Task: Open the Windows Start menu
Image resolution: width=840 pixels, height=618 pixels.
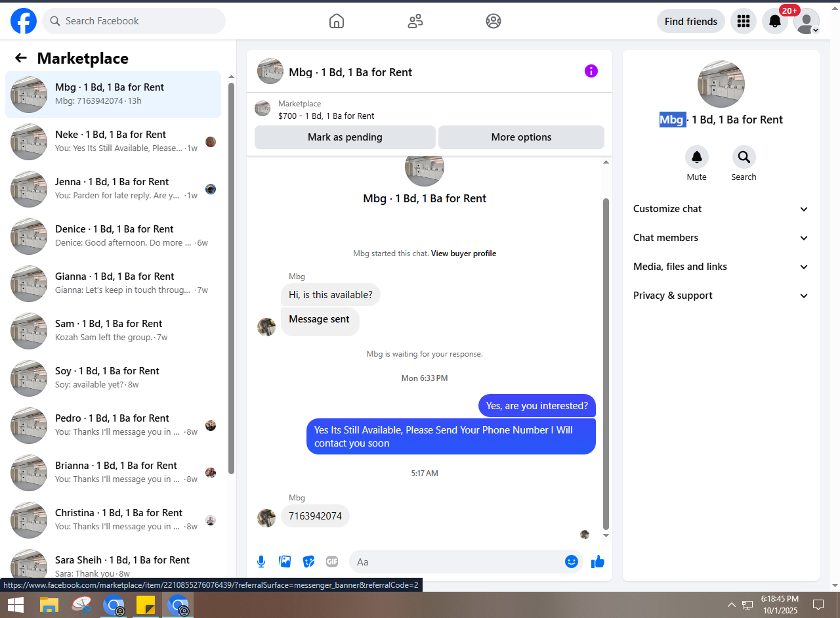Action: coord(16,605)
